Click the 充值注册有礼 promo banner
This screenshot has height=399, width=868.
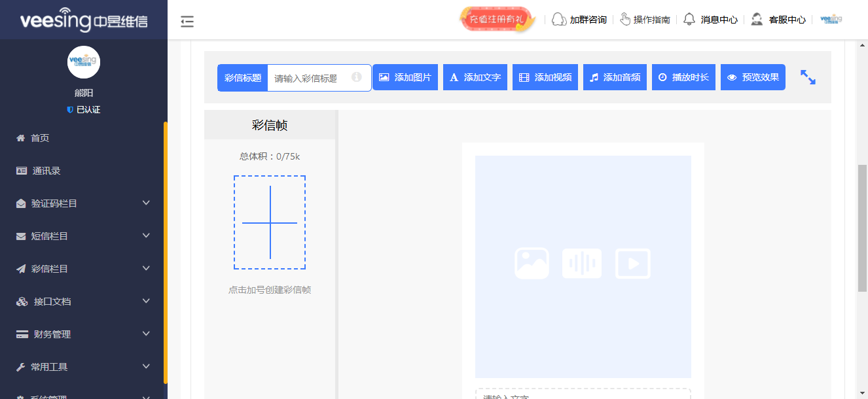[x=497, y=20]
